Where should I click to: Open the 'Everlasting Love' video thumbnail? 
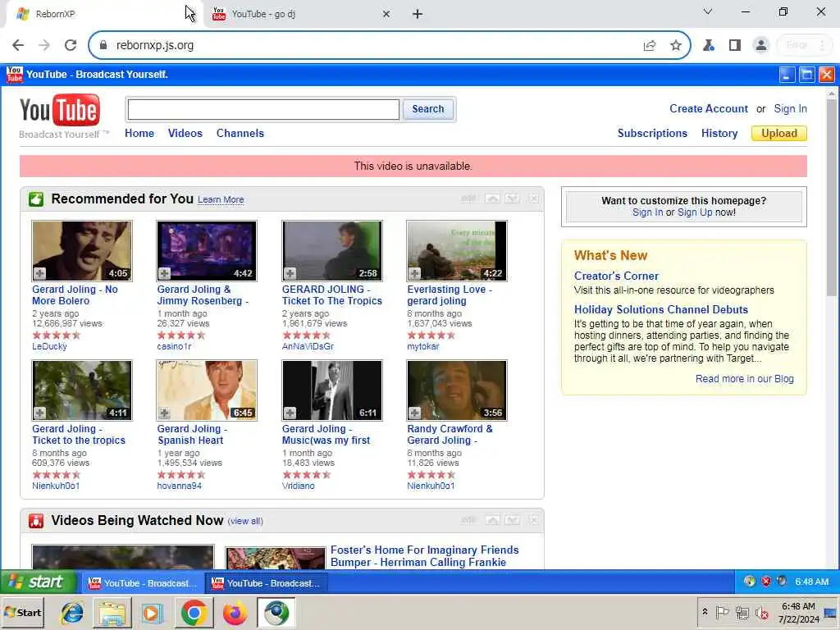[456, 251]
